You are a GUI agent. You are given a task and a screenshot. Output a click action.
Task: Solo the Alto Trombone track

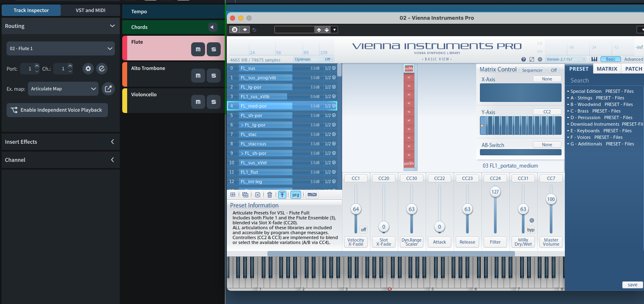tap(214, 76)
